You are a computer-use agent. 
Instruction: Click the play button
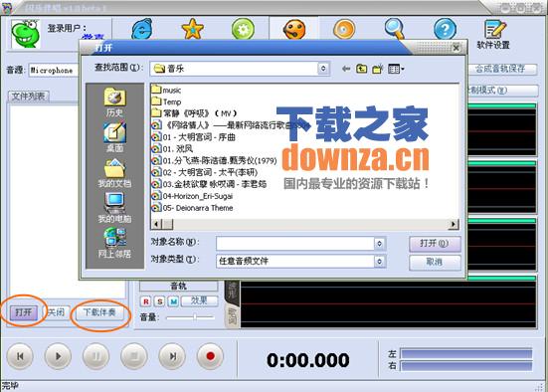(x=58, y=356)
